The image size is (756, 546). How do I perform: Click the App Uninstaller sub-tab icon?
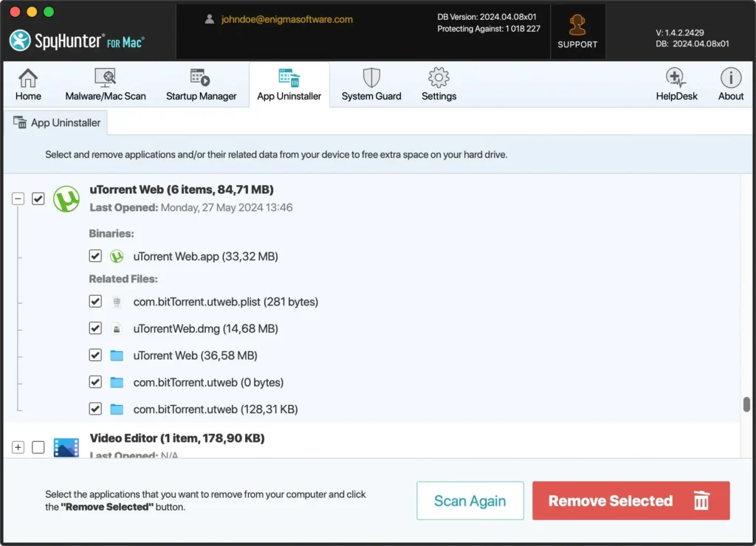pyautogui.click(x=20, y=122)
